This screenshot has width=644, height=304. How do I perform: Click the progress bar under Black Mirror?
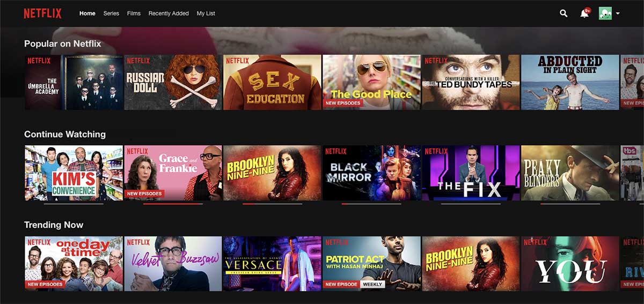(x=371, y=204)
